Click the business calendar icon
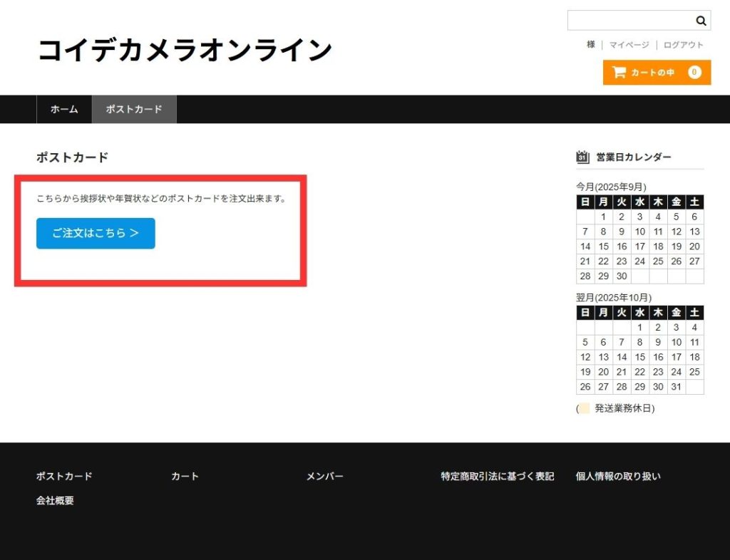 [x=582, y=157]
